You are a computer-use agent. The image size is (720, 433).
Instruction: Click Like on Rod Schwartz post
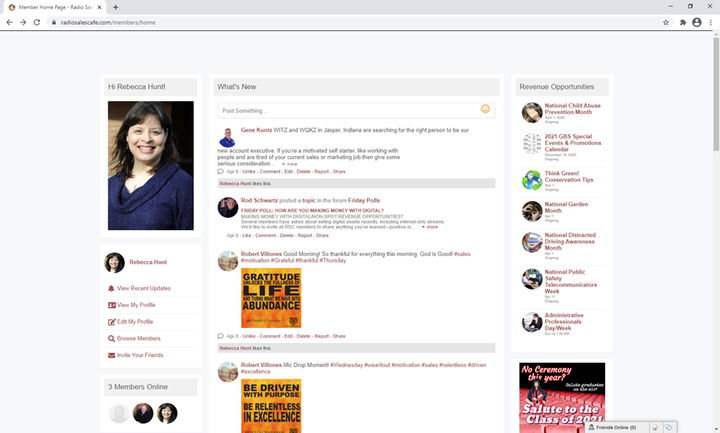click(247, 235)
